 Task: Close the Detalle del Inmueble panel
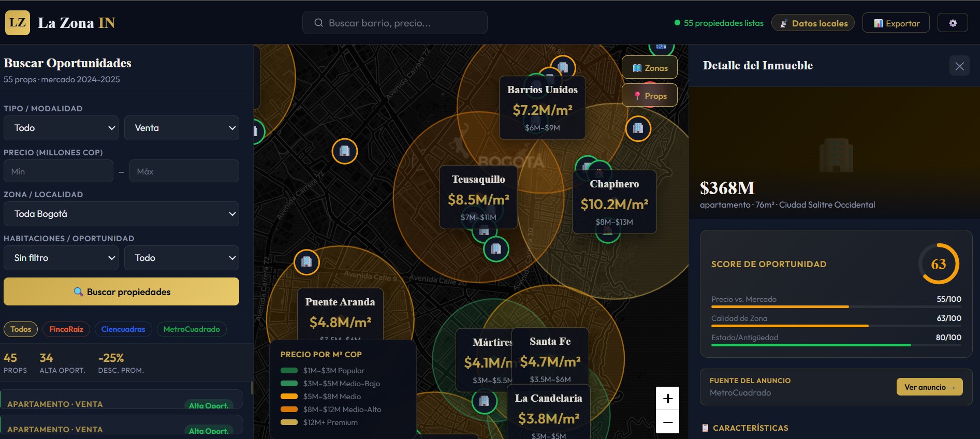click(x=959, y=66)
